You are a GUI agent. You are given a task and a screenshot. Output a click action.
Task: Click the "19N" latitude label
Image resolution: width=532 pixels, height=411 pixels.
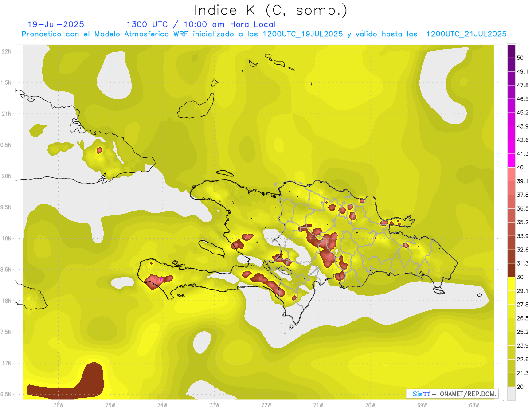pos(8,239)
